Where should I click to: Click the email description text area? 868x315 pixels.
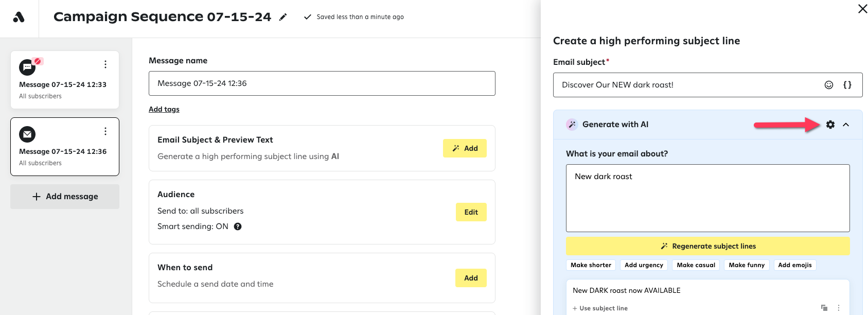[x=707, y=198]
